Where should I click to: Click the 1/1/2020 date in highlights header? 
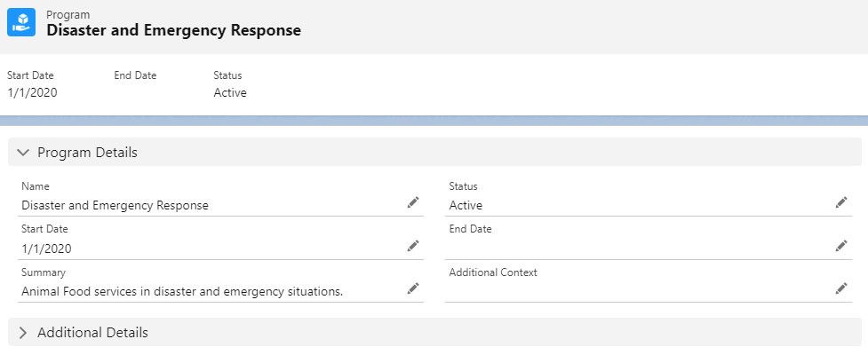[32, 92]
